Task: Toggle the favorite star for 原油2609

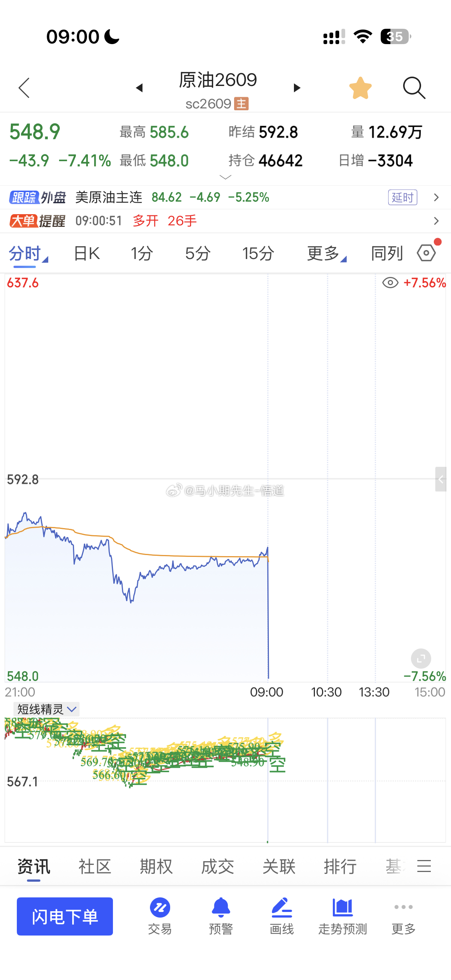Action: click(x=360, y=88)
